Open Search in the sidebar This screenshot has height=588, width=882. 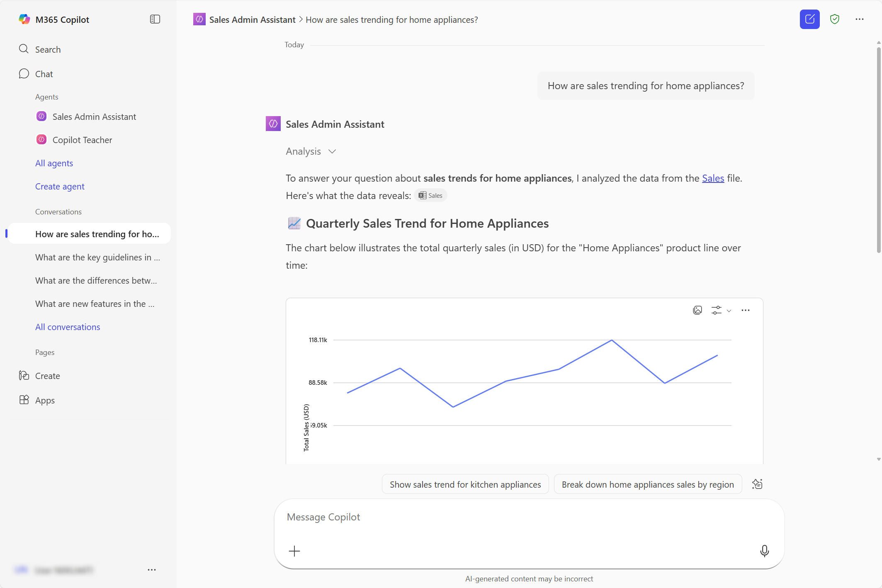pyautogui.click(x=48, y=49)
